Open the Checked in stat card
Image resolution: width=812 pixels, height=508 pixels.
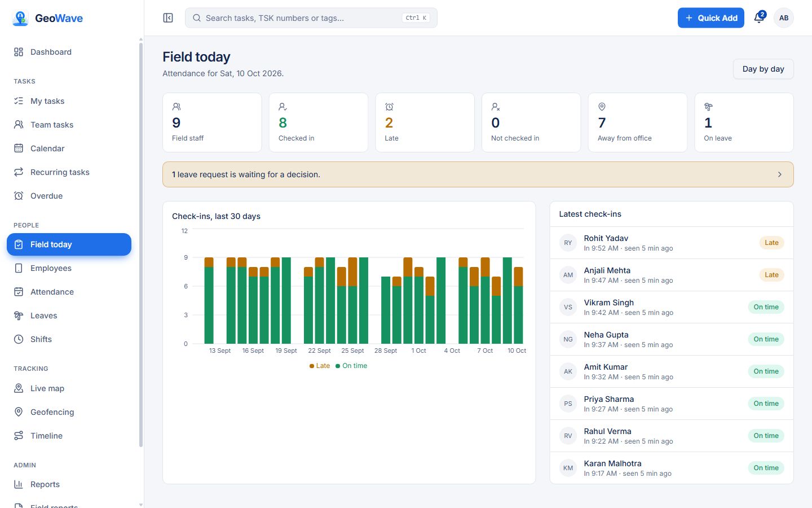tap(319, 122)
